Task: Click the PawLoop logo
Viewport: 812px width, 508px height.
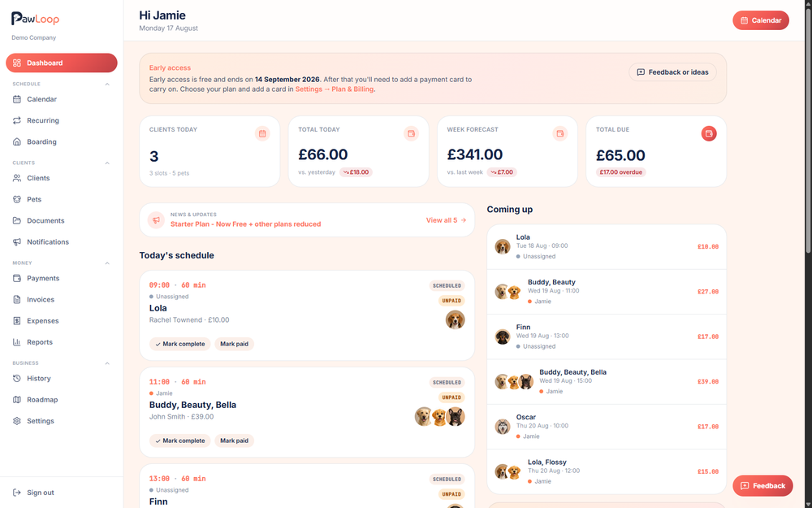Action: click(35, 19)
